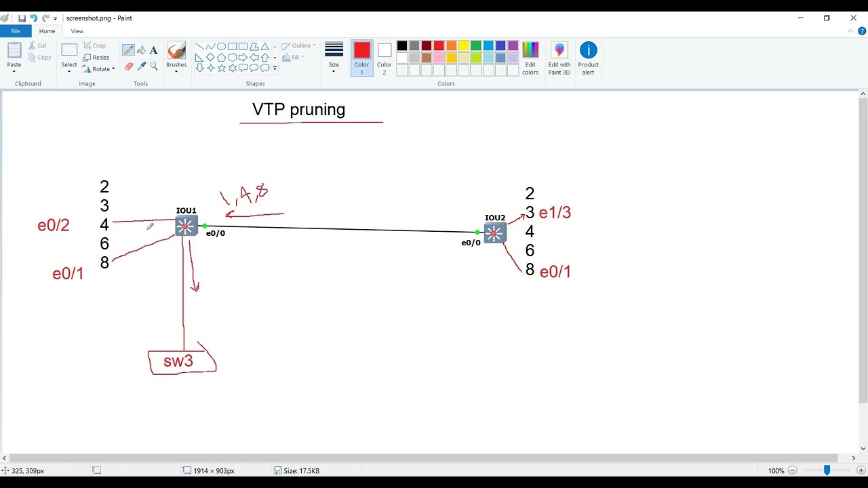Select the Eraser tool

pos(128,66)
